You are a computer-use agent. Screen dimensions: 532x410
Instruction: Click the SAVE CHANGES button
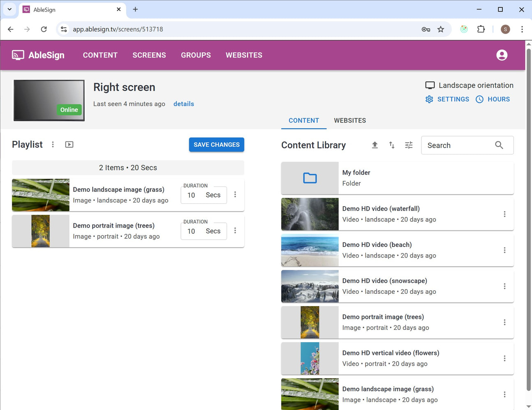tap(217, 145)
